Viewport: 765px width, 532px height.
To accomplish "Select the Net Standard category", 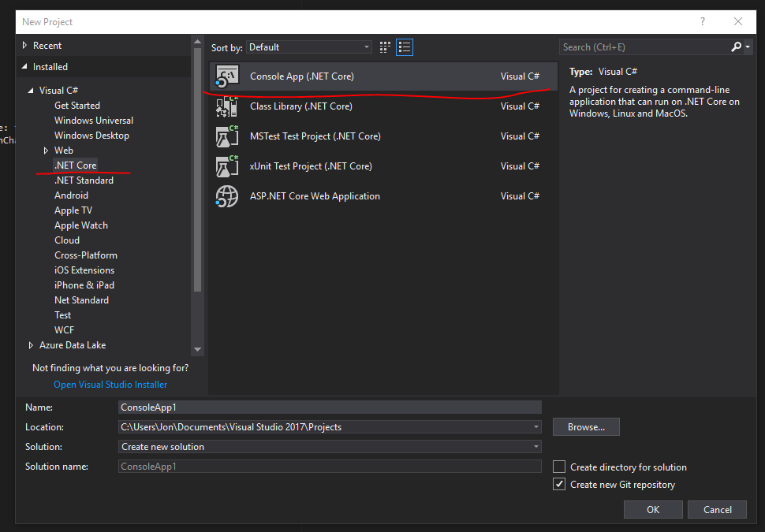I will [x=81, y=300].
